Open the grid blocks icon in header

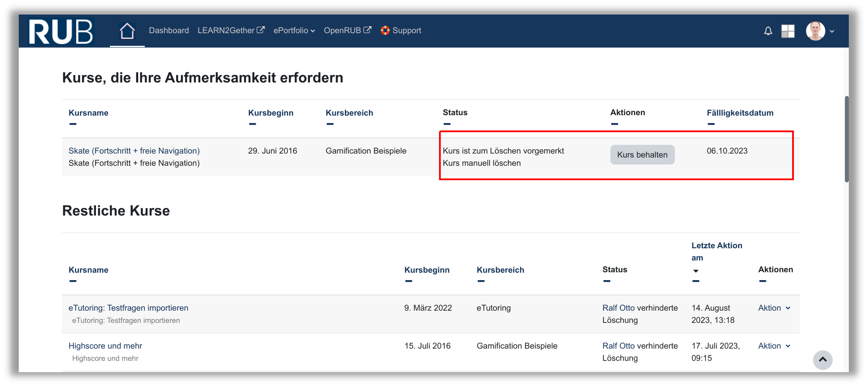pyautogui.click(x=788, y=31)
